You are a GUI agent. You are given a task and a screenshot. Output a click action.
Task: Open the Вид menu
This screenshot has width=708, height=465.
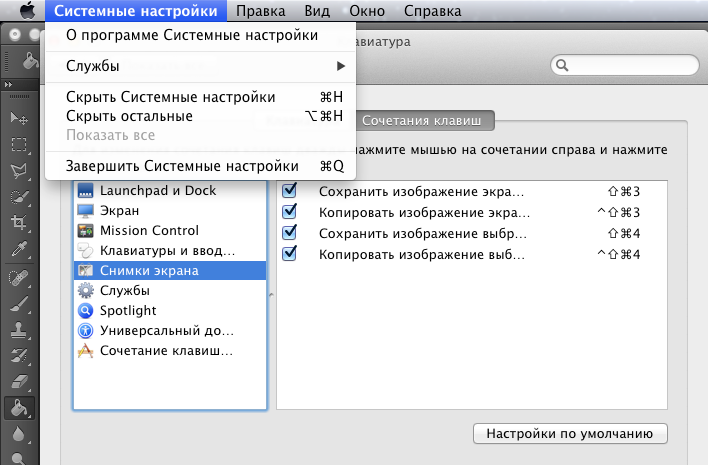317,11
